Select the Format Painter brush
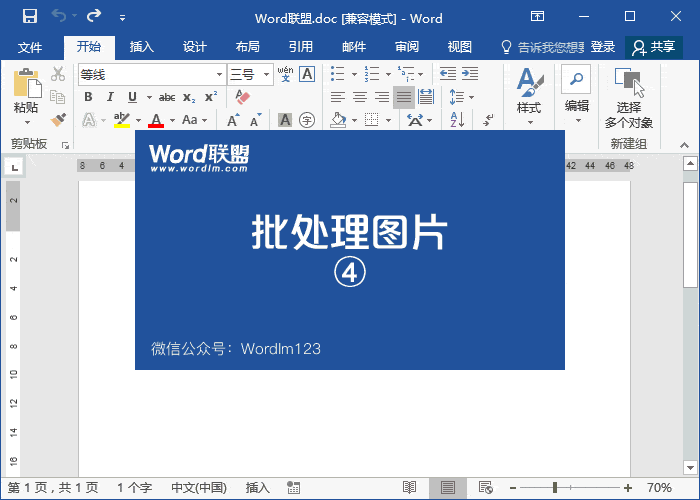The height and width of the screenshot is (500, 700). 58,119
